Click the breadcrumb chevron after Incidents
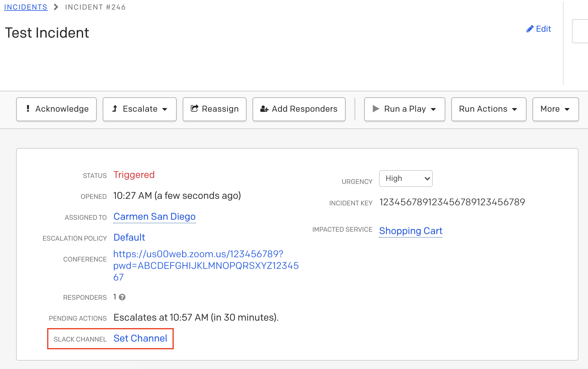 tap(56, 7)
